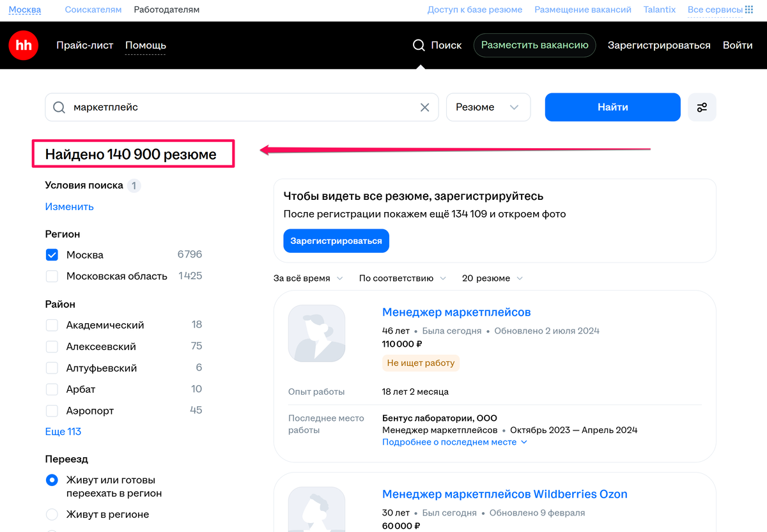Enable the Московская область checkbox

52,276
